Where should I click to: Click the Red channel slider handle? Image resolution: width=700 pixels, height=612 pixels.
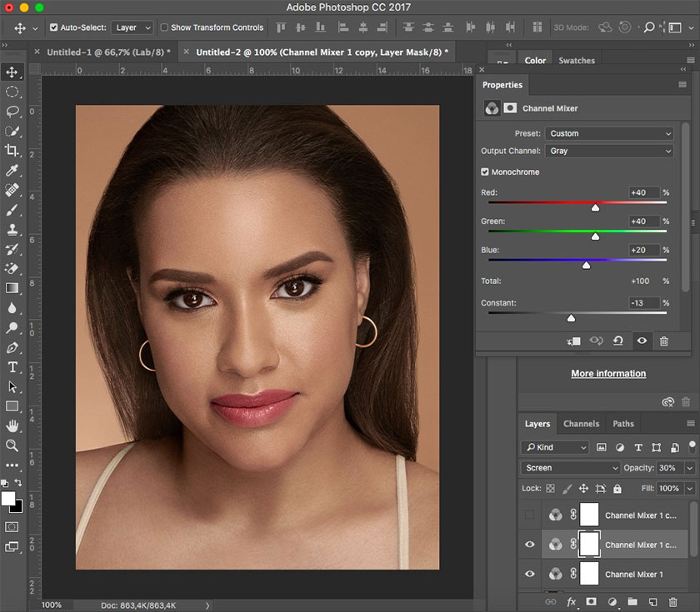click(x=595, y=207)
